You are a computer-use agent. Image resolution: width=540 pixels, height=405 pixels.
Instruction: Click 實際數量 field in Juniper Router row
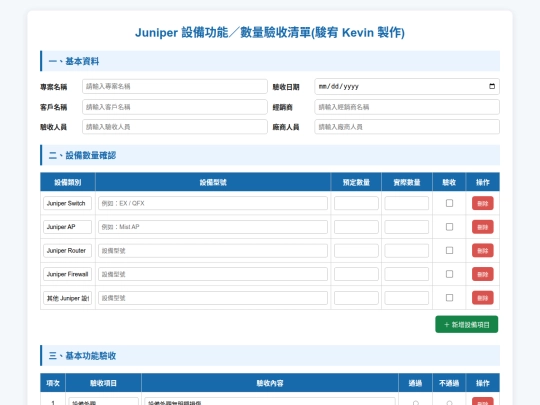(407, 251)
